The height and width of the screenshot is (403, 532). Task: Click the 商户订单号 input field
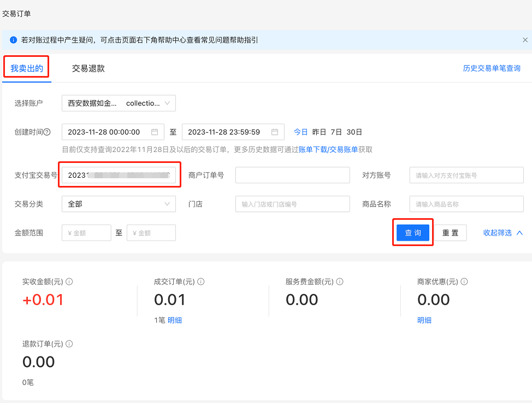coord(292,175)
